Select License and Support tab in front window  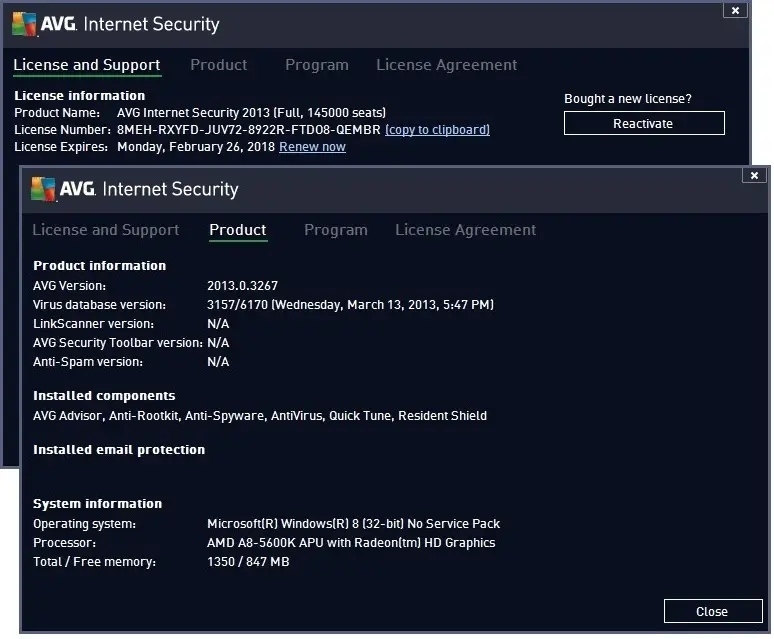(x=106, y=230)
